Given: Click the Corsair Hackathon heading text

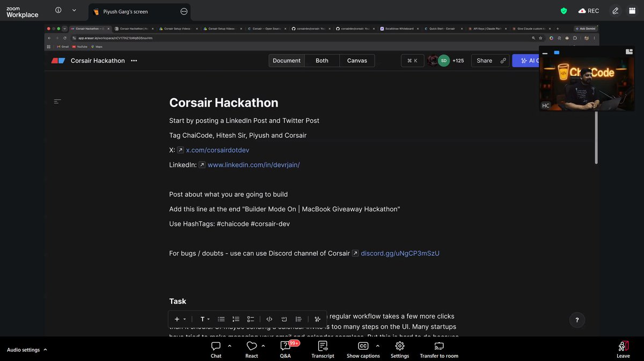Looking at the screenshot, I should click(x=224, y=102).
